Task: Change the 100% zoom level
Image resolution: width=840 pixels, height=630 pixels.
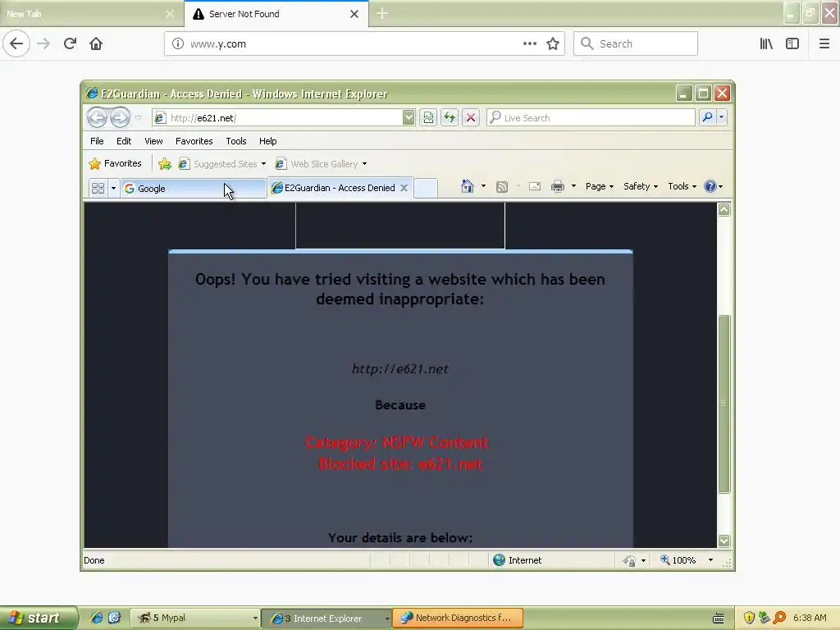Action: point(687,559)
